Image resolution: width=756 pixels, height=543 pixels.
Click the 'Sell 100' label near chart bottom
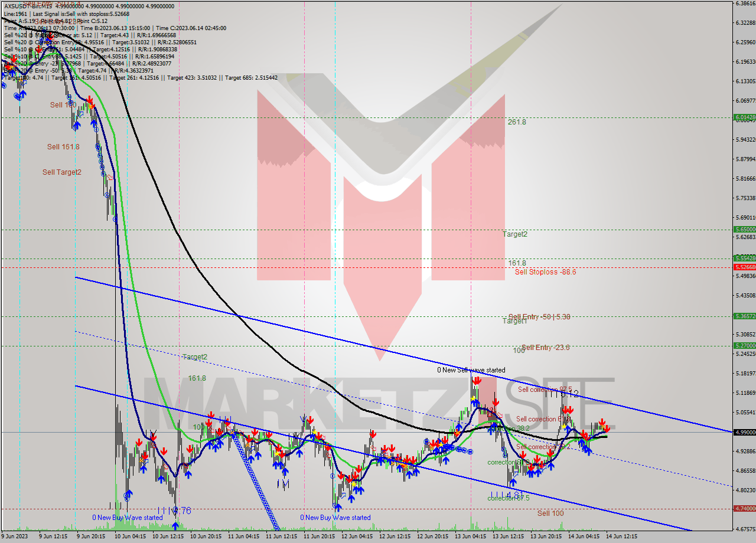550,513
